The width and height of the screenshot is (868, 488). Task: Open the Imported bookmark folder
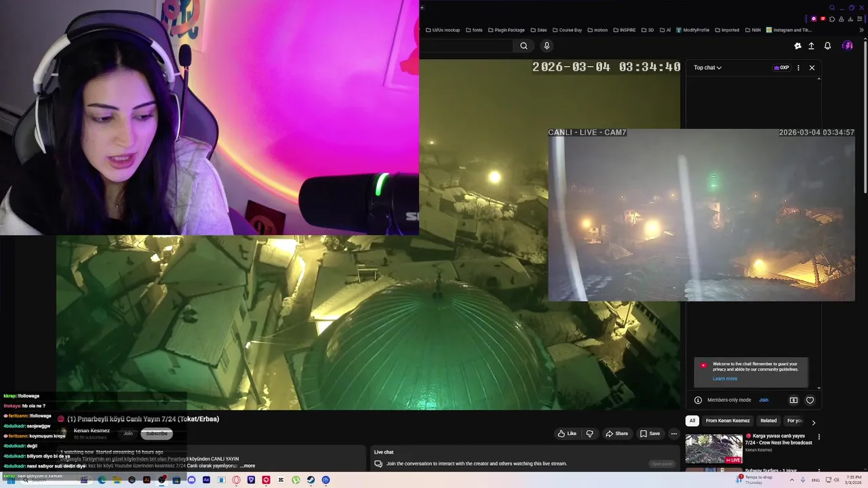(x=727, y=30)
